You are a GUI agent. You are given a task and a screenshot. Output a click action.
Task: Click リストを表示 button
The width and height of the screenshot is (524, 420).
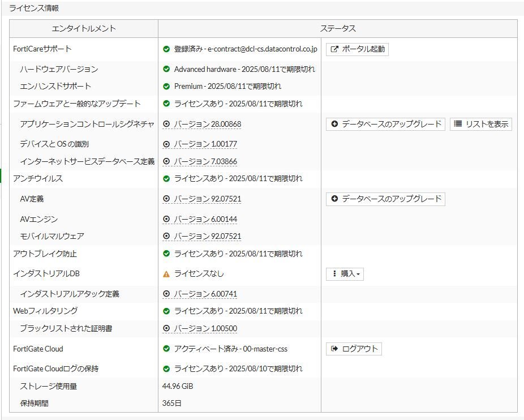coord(481,124)
